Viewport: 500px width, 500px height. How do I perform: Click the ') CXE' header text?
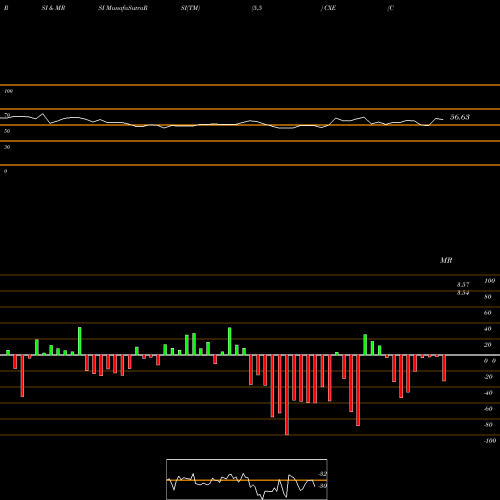coord(328,8)
